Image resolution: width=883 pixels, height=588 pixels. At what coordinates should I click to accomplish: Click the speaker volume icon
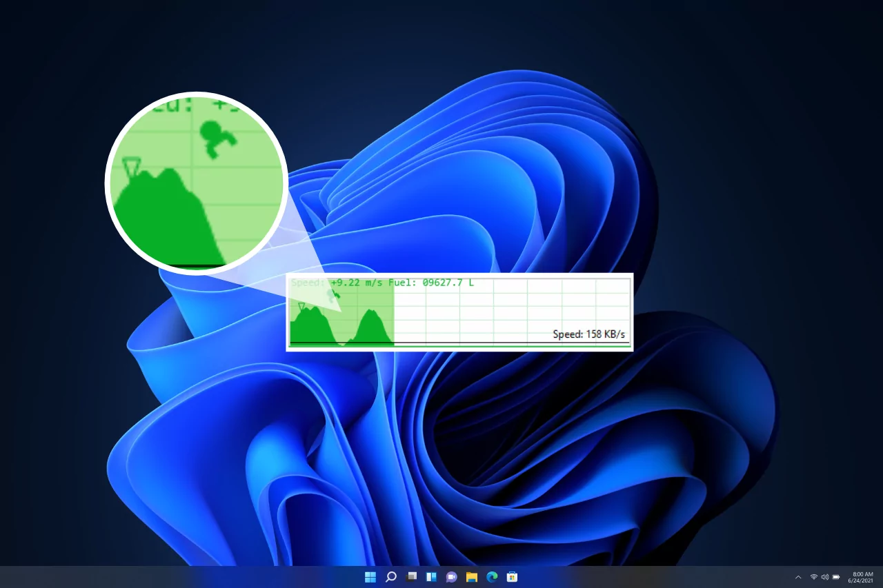[825, 576]
